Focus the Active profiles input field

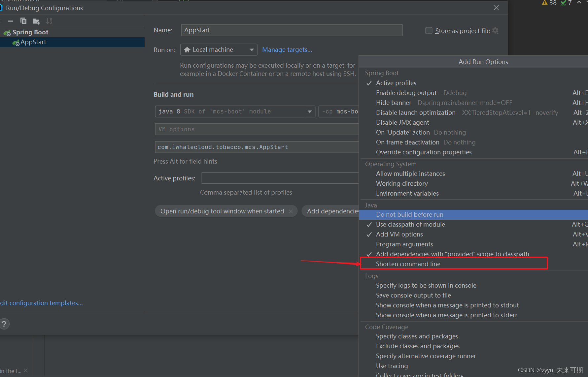[x=280, y=178]
